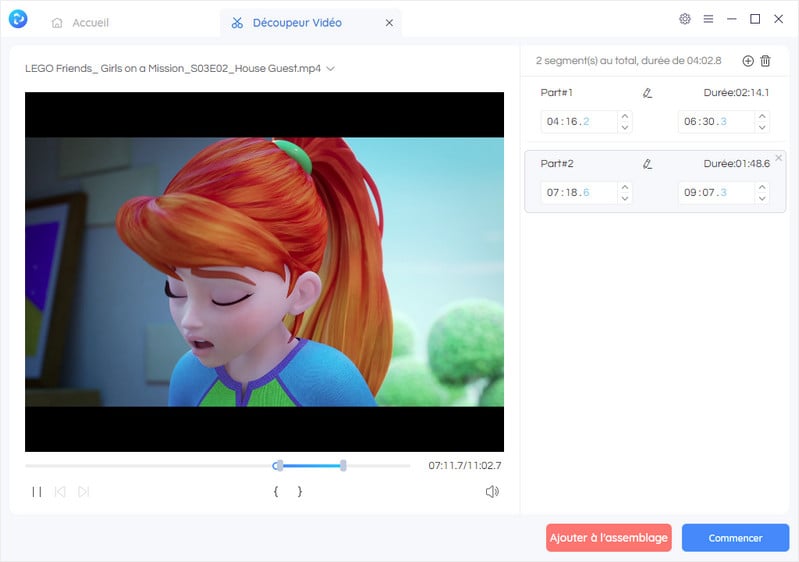This screenshot has height=562, width=799.
Task: Click Part#2 end time field 09:07.3
Action: click(x=716, y=193)
